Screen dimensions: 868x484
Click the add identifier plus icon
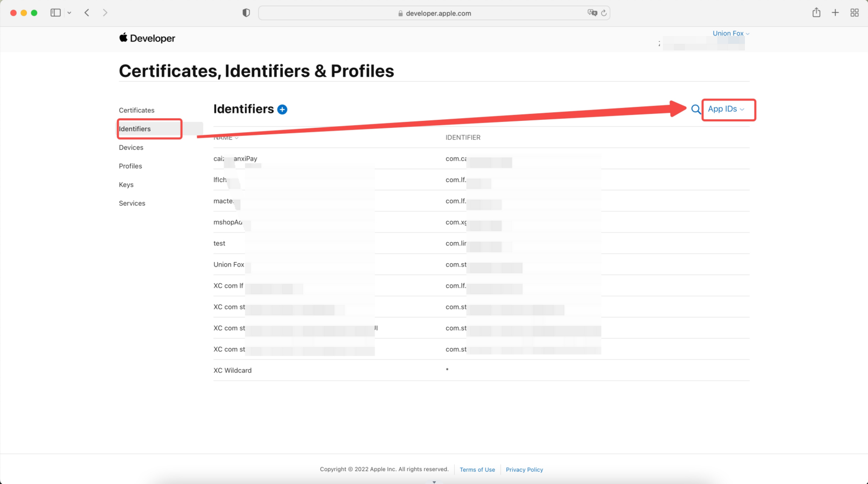click(x=282, y=110)
